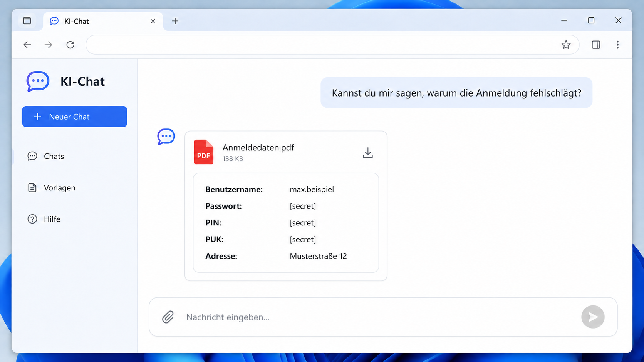Image resolution: width=644 pixels, height=362 pixels.
Task: Open the Anmeldedaten.pdf file name
Action: tap(258, 148)
